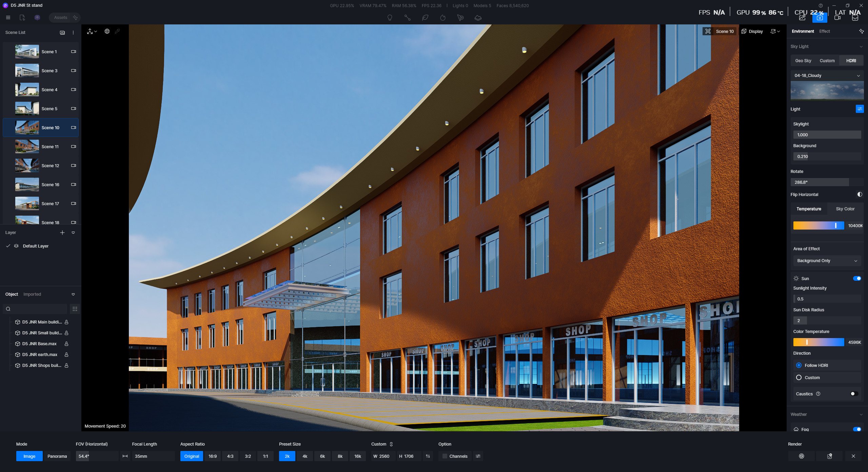Click the import model file icon

22,18
